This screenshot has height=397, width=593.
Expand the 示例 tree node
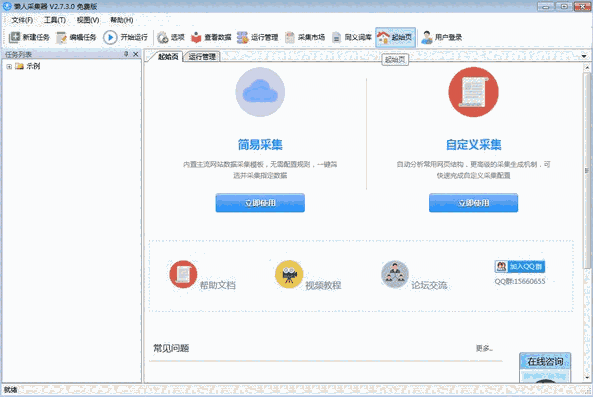pos(9,67)
